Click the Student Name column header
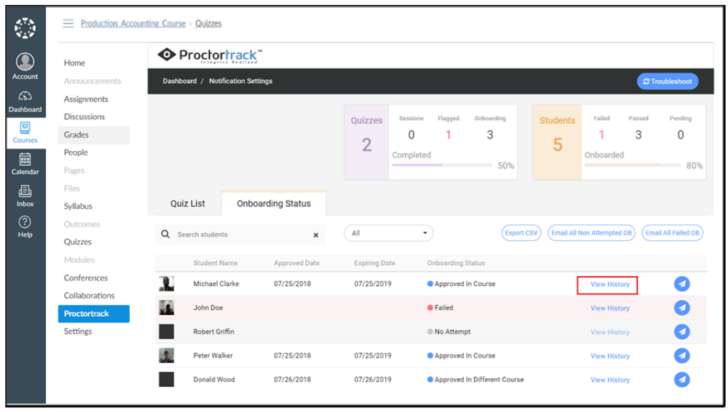The width and height of the screenshot is (728, 412). coord(215,263)
